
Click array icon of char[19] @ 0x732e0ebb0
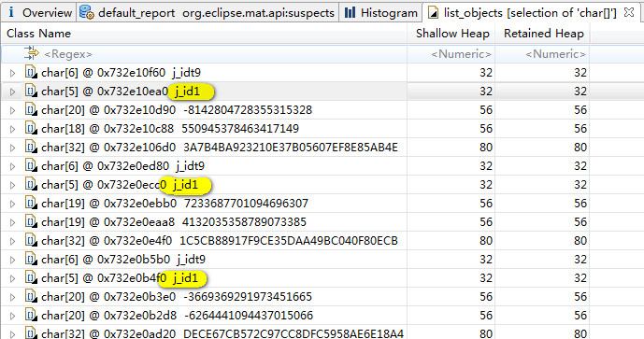click(31, 203)
